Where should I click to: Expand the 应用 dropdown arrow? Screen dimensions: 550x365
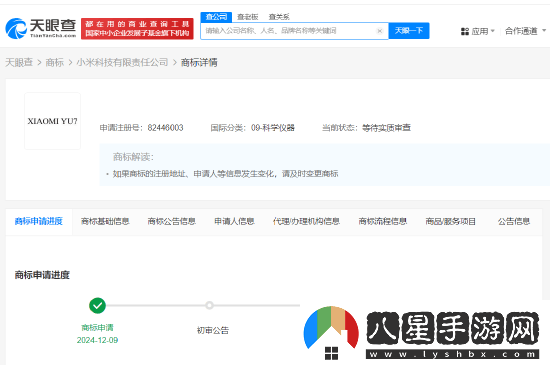tap(492, 31)
